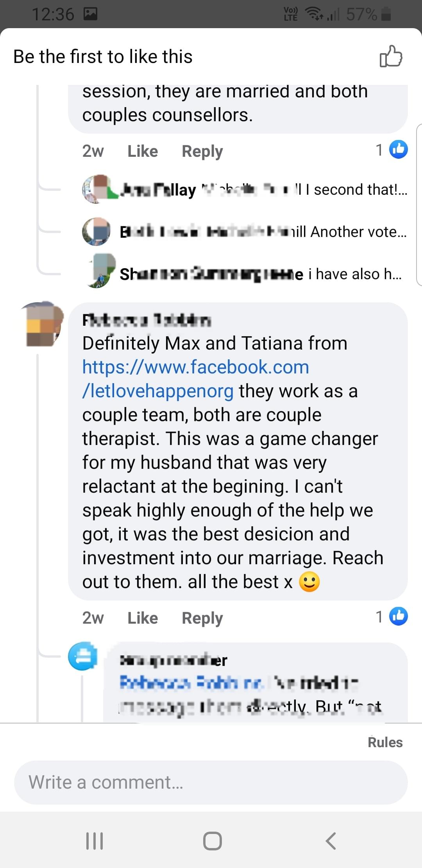The height and width of the screenshot is (868, 422).
Task: Tap avatar beside 'Another vote' reply
Action: [x=96, y=231]
